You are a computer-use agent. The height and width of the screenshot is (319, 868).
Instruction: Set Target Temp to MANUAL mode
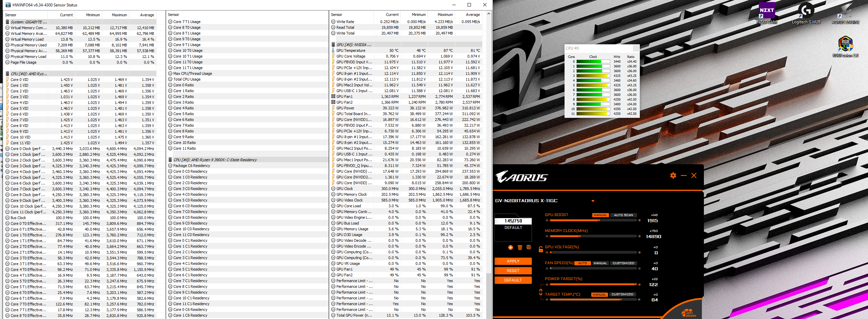point(599,295)
